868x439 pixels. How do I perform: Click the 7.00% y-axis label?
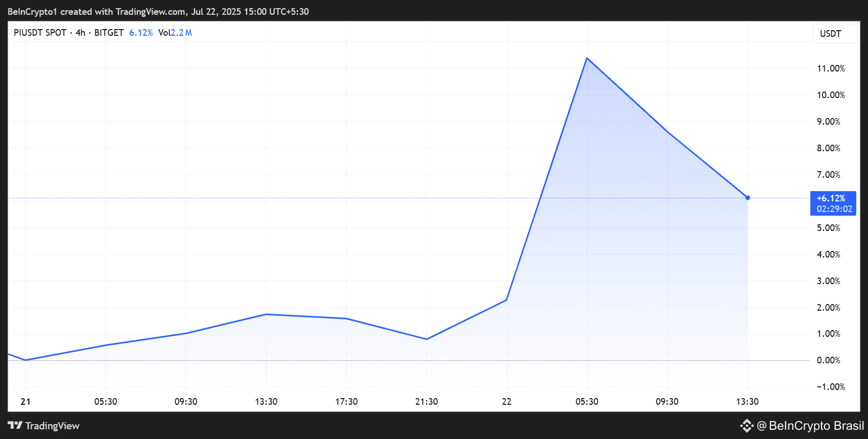tap(828, 175)
